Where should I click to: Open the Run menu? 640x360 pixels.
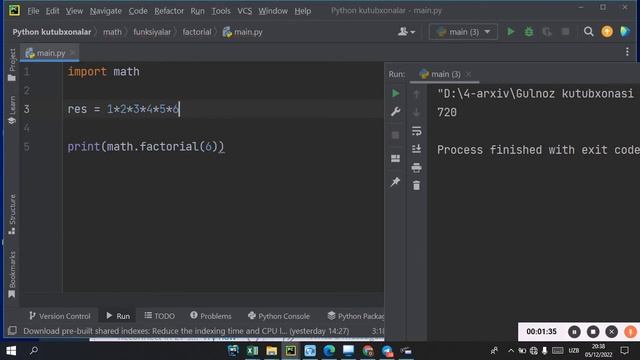coord(198,11)
